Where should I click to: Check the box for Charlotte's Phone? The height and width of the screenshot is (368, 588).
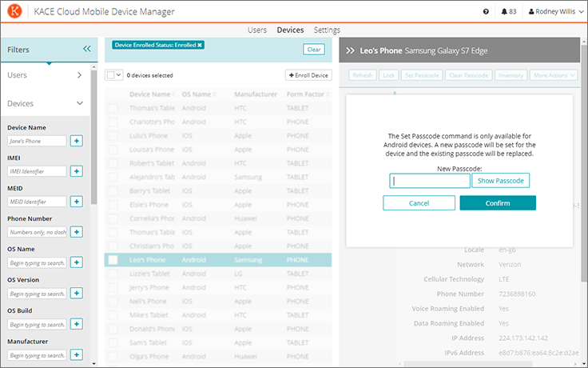point(113,122)
